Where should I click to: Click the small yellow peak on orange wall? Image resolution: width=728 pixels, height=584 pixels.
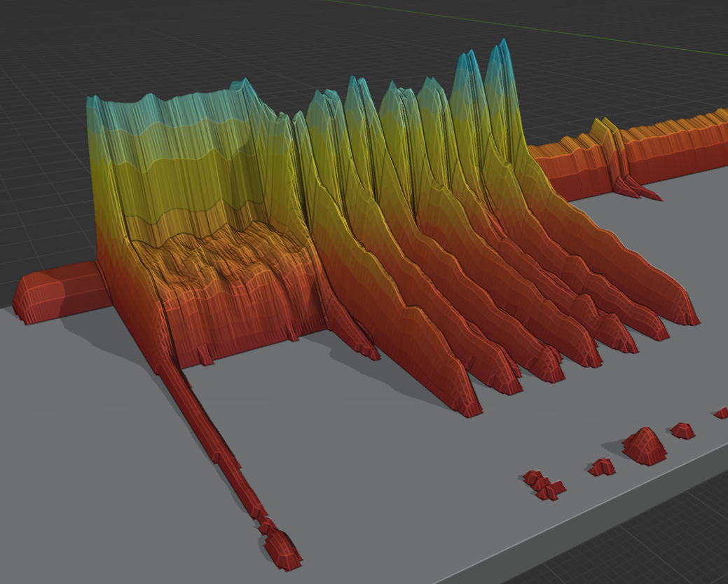click(603, 130)
